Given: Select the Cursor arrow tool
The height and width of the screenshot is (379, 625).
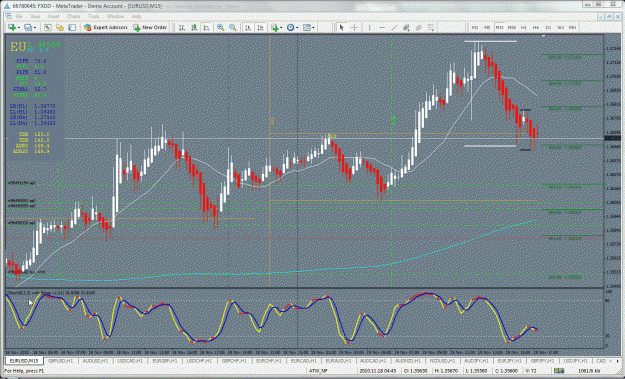Looking at the screenshot, I should pyautogui.click(x=341, y=27).
